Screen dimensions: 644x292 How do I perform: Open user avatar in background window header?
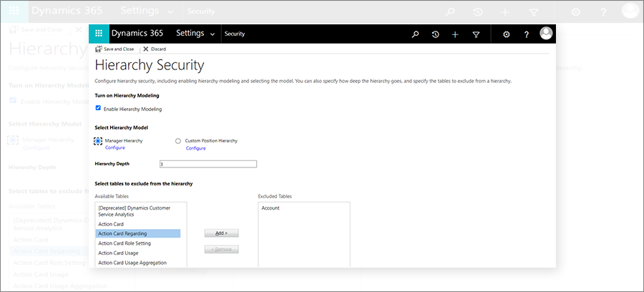[630, 11]
